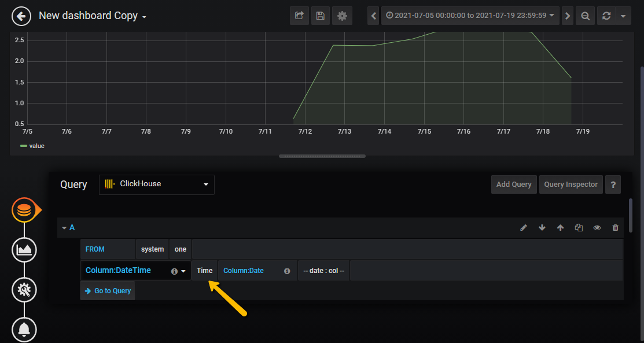Grab the panel resize handle
This screenshot has width=644, height=343.
(322, 156)
